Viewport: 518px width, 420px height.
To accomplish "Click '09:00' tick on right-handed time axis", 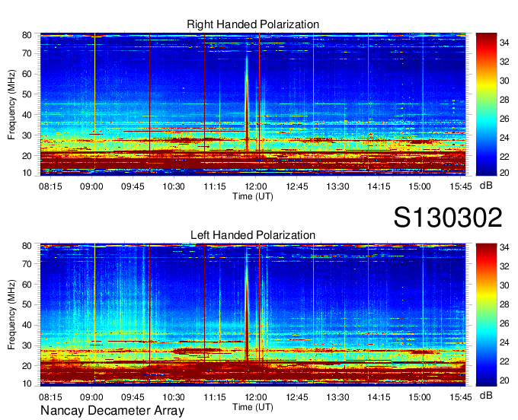I will tap(91, 186).
